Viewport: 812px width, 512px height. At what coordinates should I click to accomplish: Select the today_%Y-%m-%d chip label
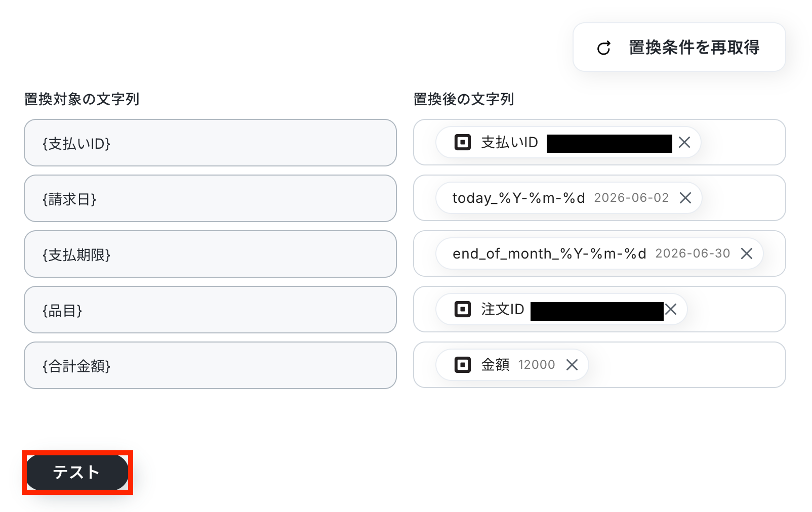click(x=518, y=198)
